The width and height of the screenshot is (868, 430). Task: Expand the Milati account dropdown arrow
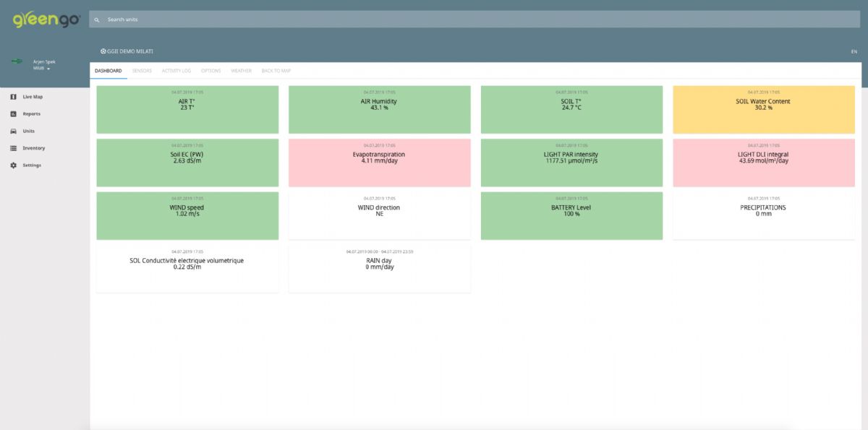pyautogui.click(x=48, y=69)
